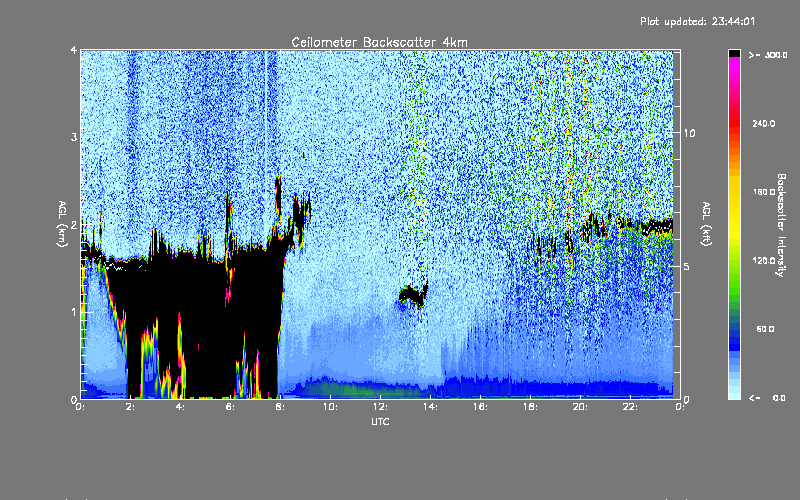Click the '6:' UTC tick label
Image resolution: width=800 pixels, height=500 pixels.
click(x=230, y=407)
